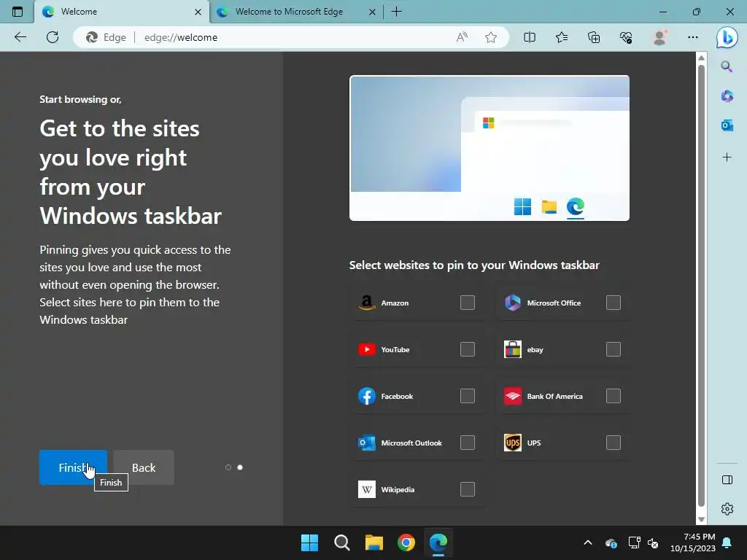Open sidebar settings gear icon
The height and width of the screenshot is (560, 747).
click(x=727, y=508)
